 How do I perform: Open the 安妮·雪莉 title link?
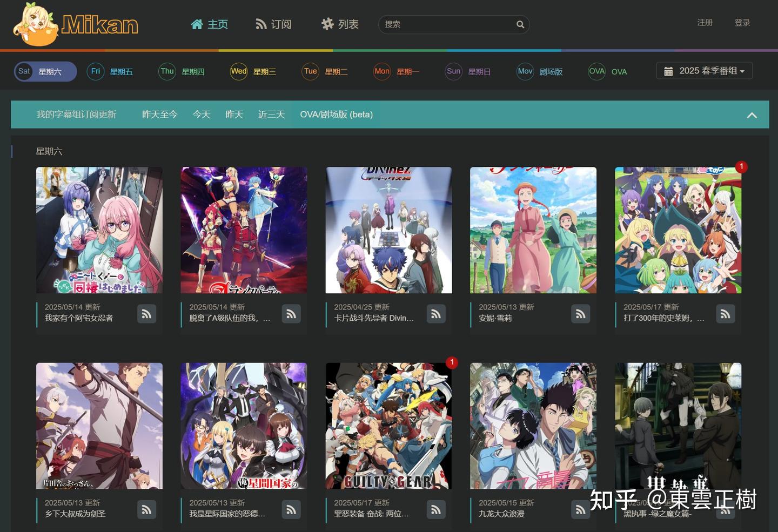point(495,318)
